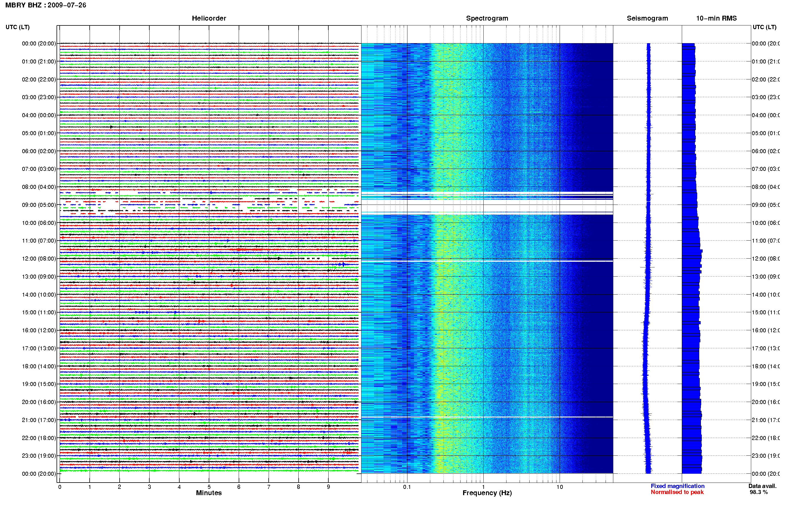Click the Seismogram column heading
Image resolution: width=812 pixels, height=508 pixels.
point(647,18)
